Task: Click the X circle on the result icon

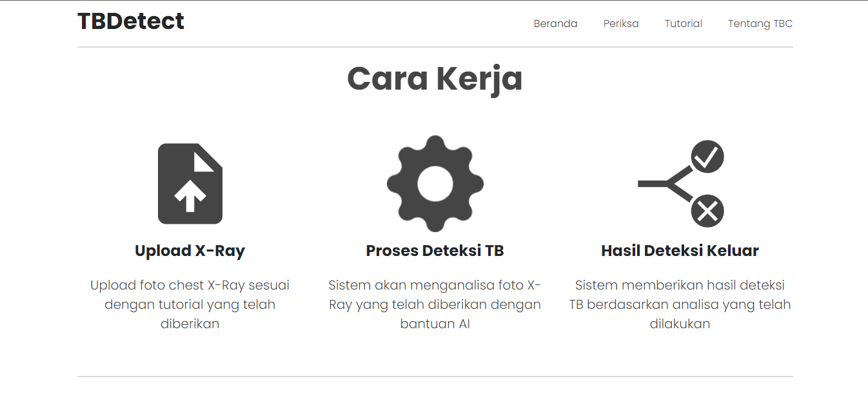Action: [707, 211]
